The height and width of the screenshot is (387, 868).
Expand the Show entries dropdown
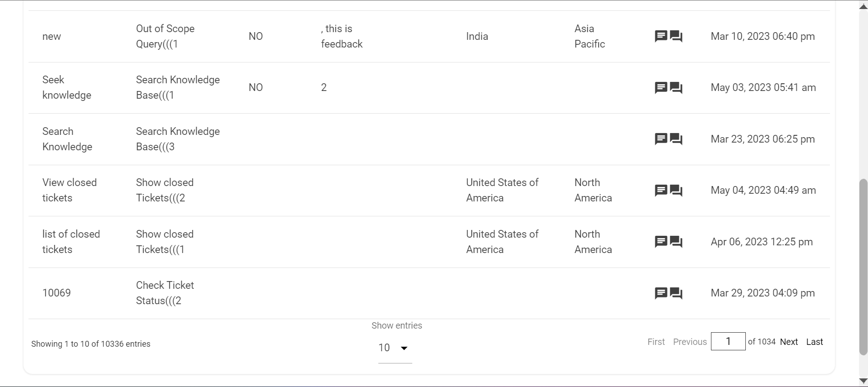pyautogui.click(x=395, y=348)
